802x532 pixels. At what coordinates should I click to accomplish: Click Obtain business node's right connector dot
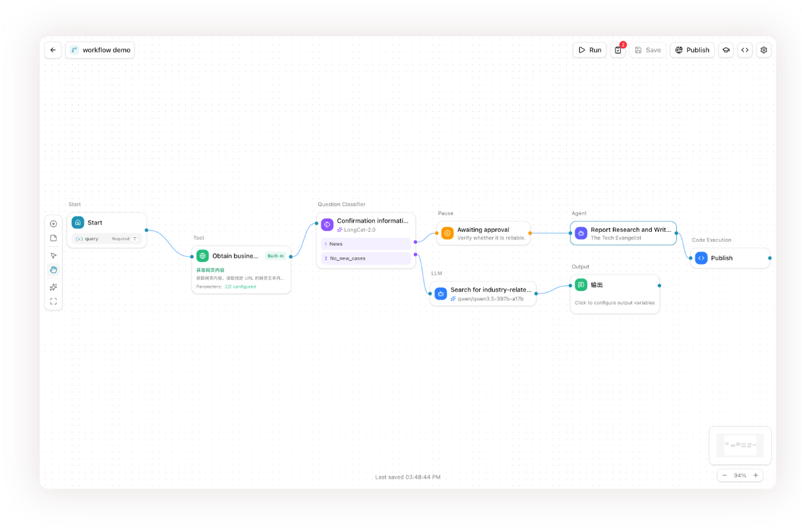(291, 257)
